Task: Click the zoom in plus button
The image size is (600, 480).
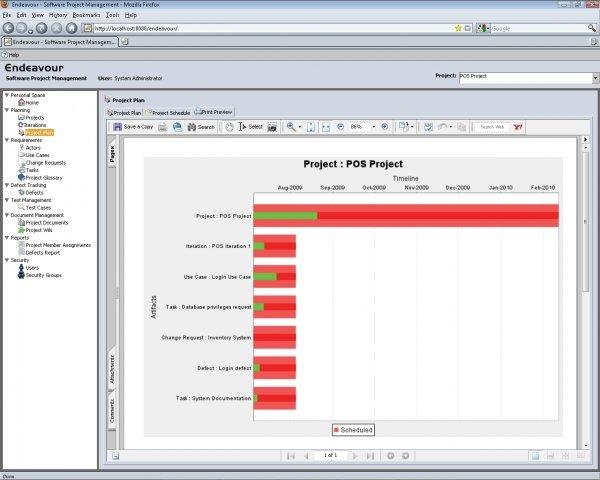Action: [385, 127]
